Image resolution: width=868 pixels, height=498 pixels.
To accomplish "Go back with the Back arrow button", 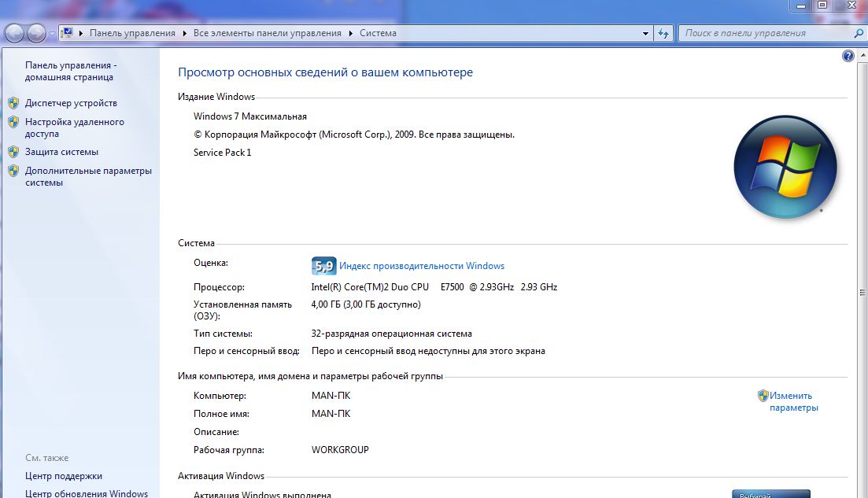I will 14,34.
